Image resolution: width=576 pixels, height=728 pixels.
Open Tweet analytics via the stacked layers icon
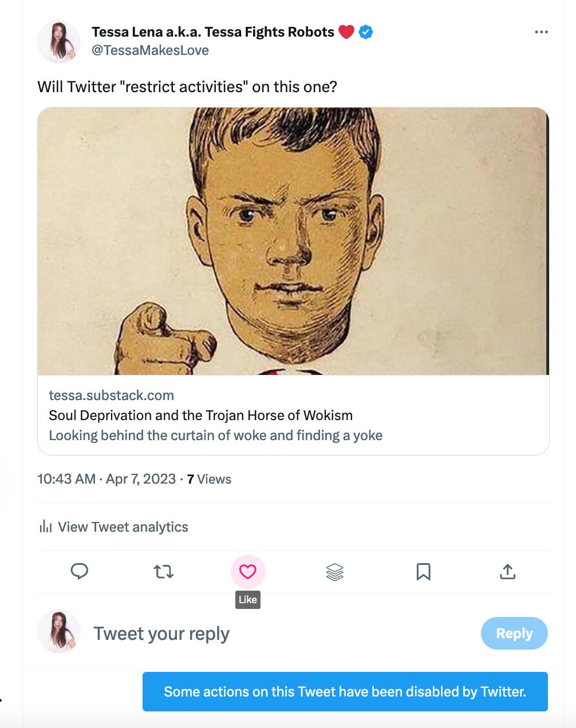pos(334,571)
